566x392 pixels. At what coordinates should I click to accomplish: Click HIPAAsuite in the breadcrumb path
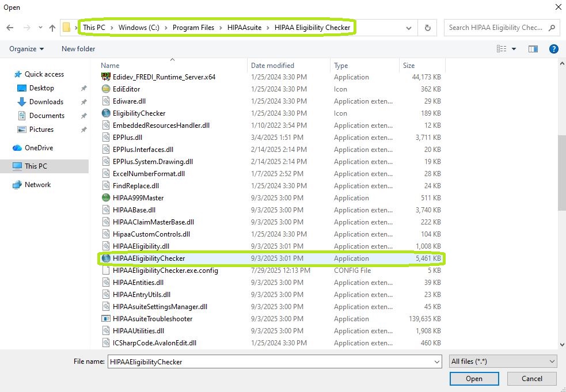[244, 28]
